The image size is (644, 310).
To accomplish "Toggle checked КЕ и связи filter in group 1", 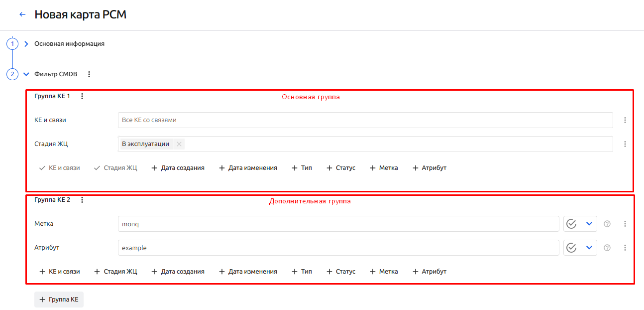I will (59, 168).
